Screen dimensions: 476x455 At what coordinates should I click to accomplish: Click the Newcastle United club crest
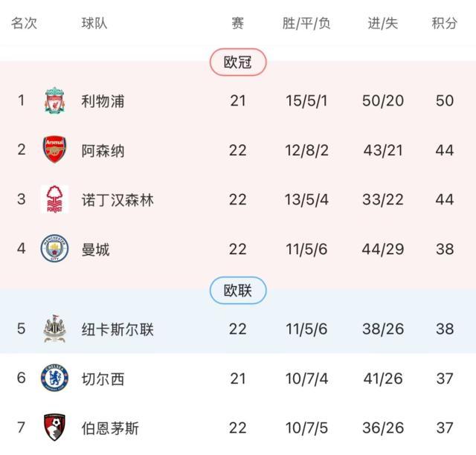pos(54,329)
